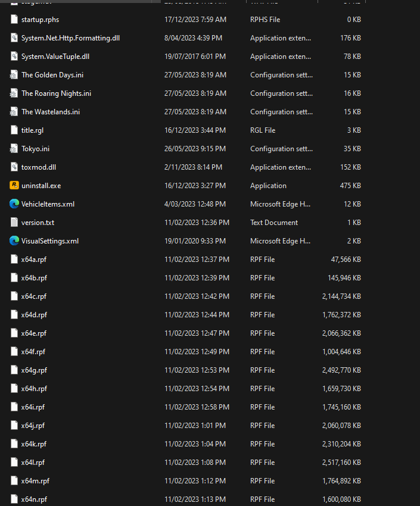Click the file name x64m.rpf
This screenshot has width=420, height=506.
pos(35,481)
